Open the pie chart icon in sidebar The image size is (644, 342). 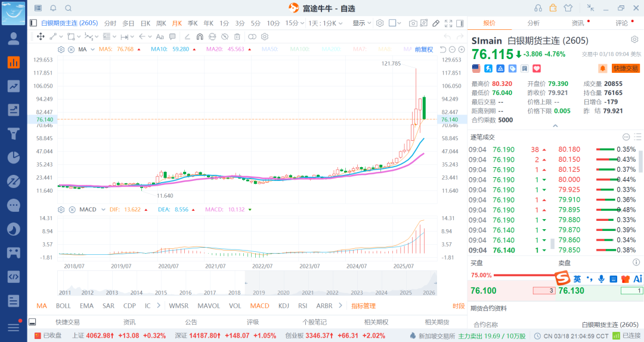(x=14, y=158)
